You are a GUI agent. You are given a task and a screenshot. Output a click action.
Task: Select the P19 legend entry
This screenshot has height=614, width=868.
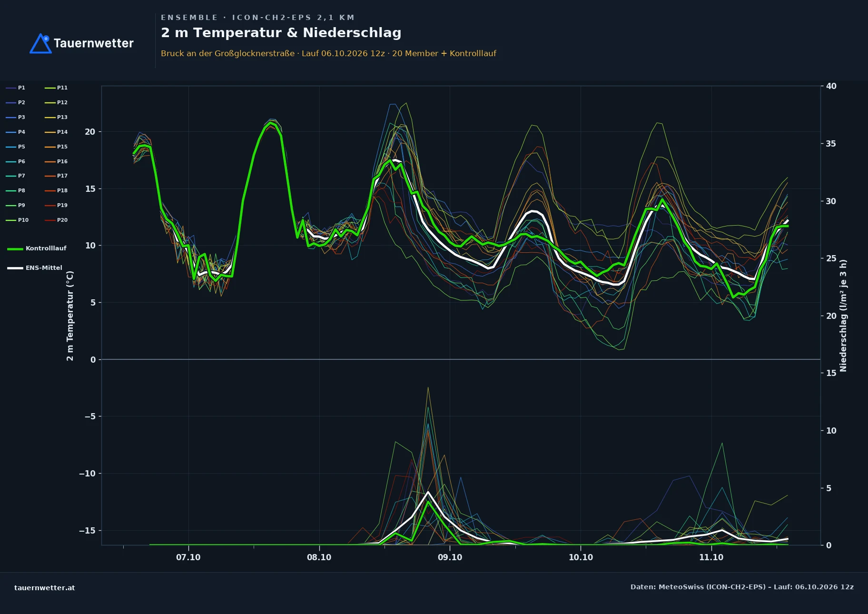(56, 205)
